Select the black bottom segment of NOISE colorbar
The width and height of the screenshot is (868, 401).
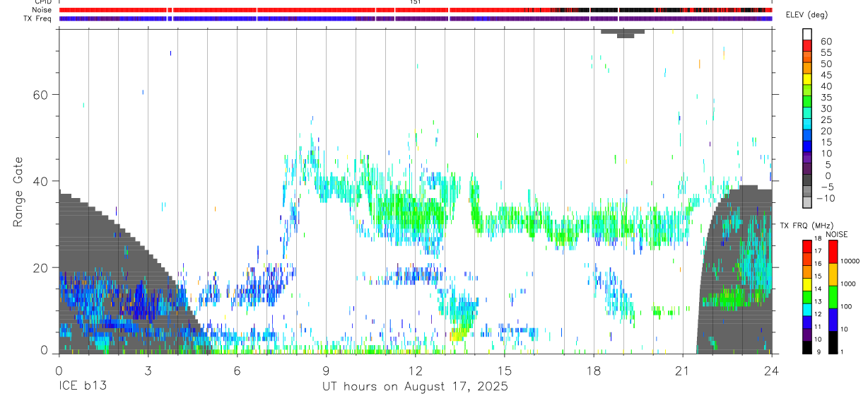tap(833, 342)
